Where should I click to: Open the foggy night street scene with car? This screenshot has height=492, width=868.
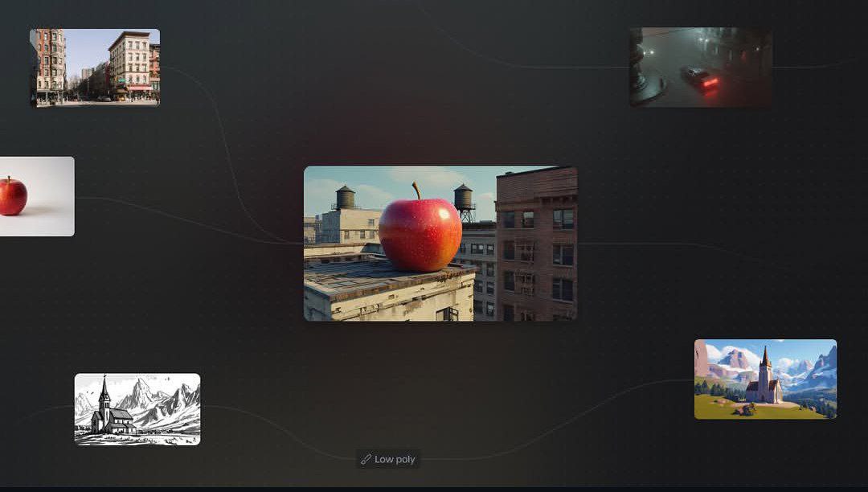tap(698, 66)
